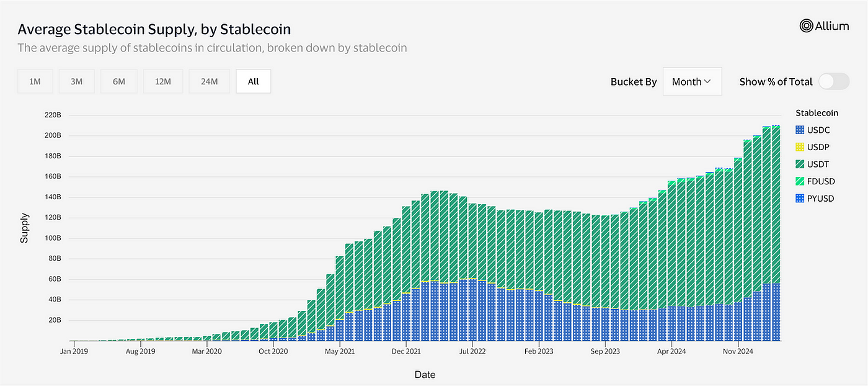
Task: Click the Show % of Total slider control
Action: 833,81
